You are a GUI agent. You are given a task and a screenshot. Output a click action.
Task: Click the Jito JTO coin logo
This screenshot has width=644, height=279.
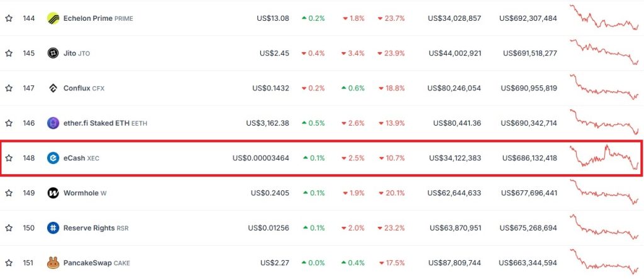point(53,53)
